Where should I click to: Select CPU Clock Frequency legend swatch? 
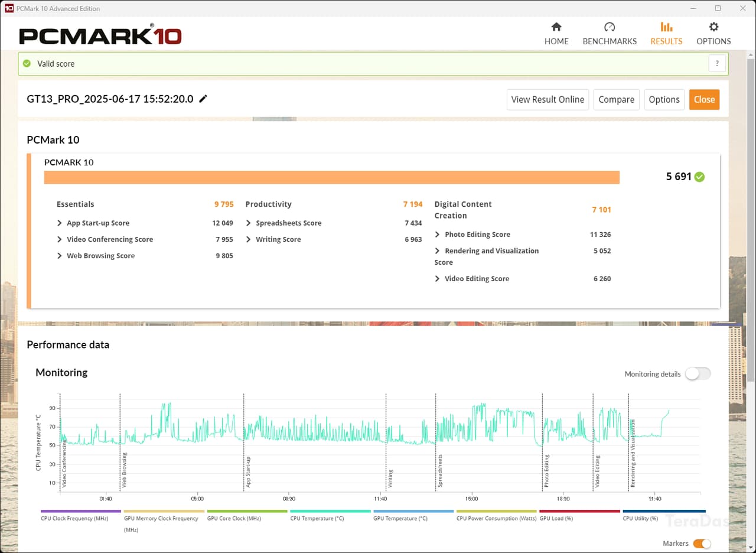coord(81,511)
